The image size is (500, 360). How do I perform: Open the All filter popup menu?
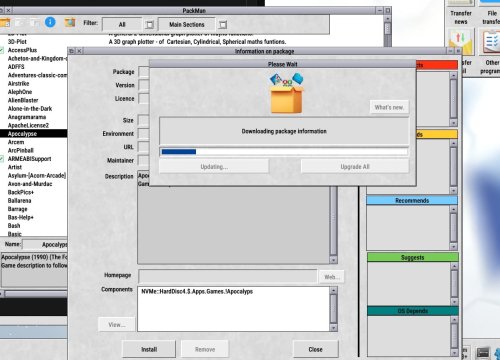[150, 25]
